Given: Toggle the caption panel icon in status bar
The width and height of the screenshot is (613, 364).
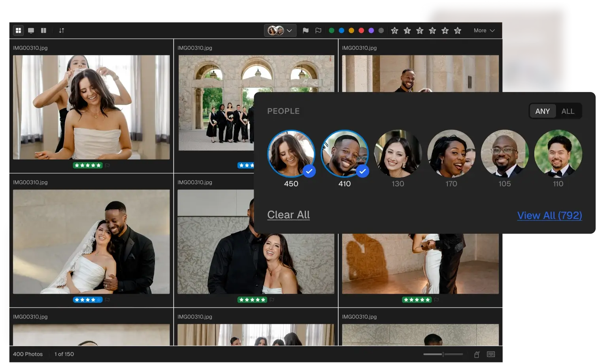Looking at the screenshot, I should [491, 355].
